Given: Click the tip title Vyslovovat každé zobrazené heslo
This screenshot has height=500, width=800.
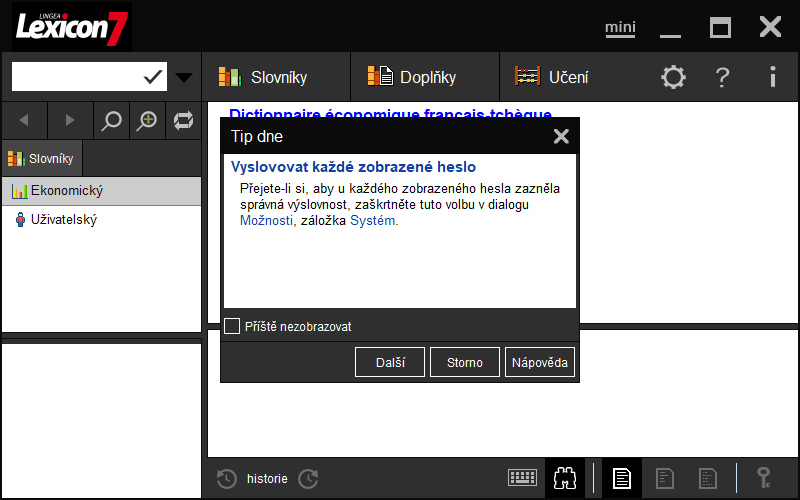Looking at the screenshot, I should tap(353, 167).
